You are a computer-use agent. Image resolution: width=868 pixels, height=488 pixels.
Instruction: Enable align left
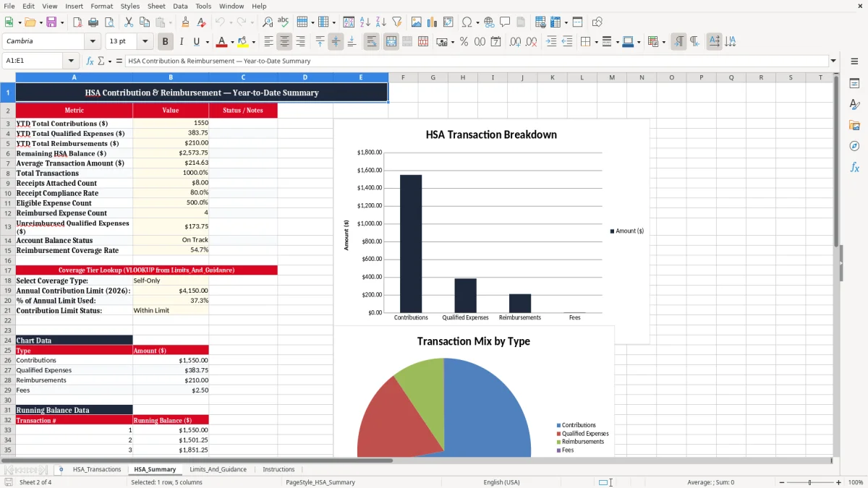(268, 42)
